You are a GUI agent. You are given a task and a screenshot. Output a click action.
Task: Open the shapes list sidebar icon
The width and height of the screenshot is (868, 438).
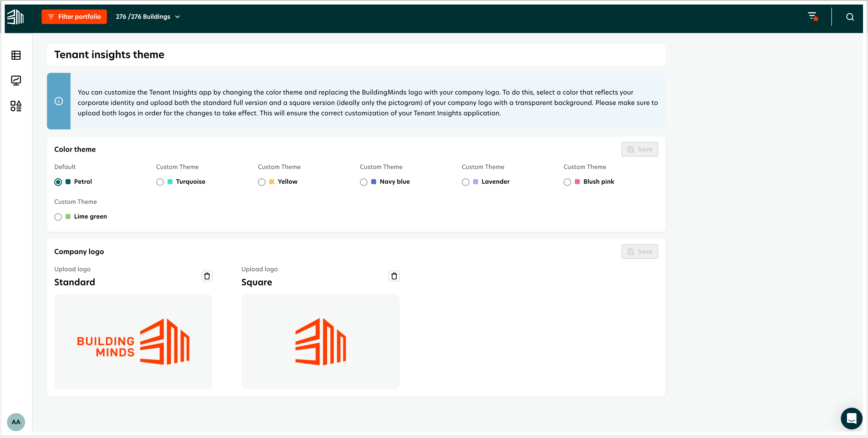coord(16,106)
